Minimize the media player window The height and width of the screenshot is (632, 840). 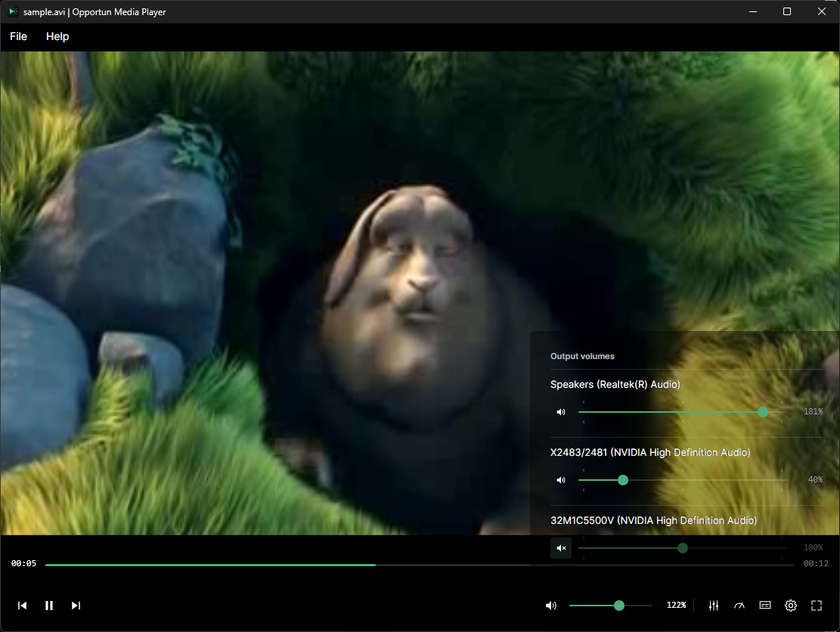(x=753, y=11)
